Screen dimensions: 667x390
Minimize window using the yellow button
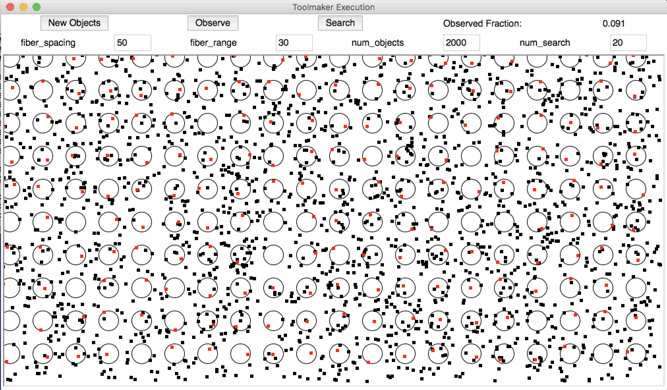click(x=23, y=7)
